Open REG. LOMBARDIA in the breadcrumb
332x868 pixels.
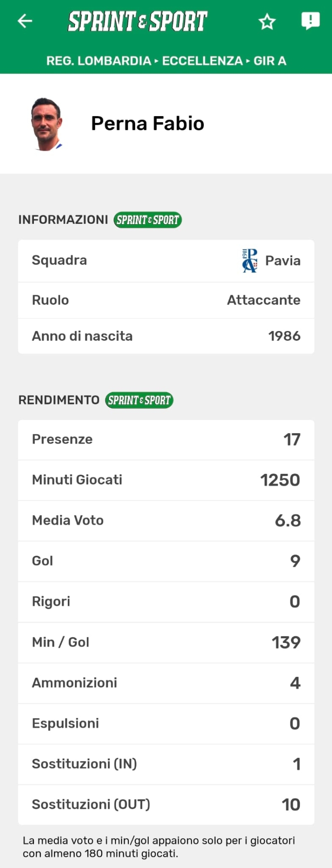(98, 61)
